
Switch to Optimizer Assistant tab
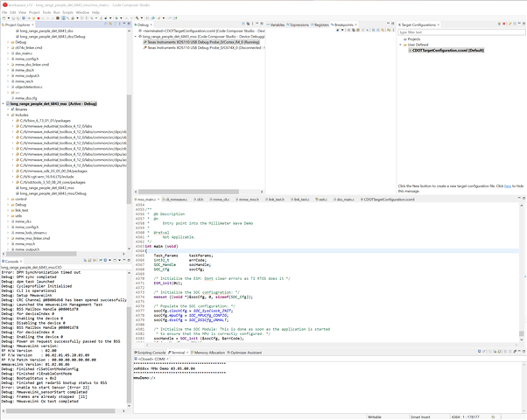[244, 353]
